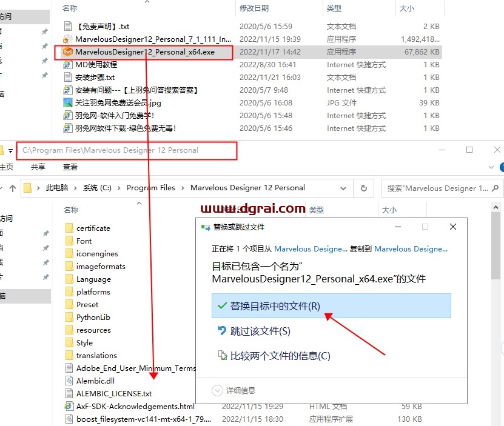504x426 pixels.
Task: Expand the chevron after Program Files breadcrumb
Action: point(183,188)
